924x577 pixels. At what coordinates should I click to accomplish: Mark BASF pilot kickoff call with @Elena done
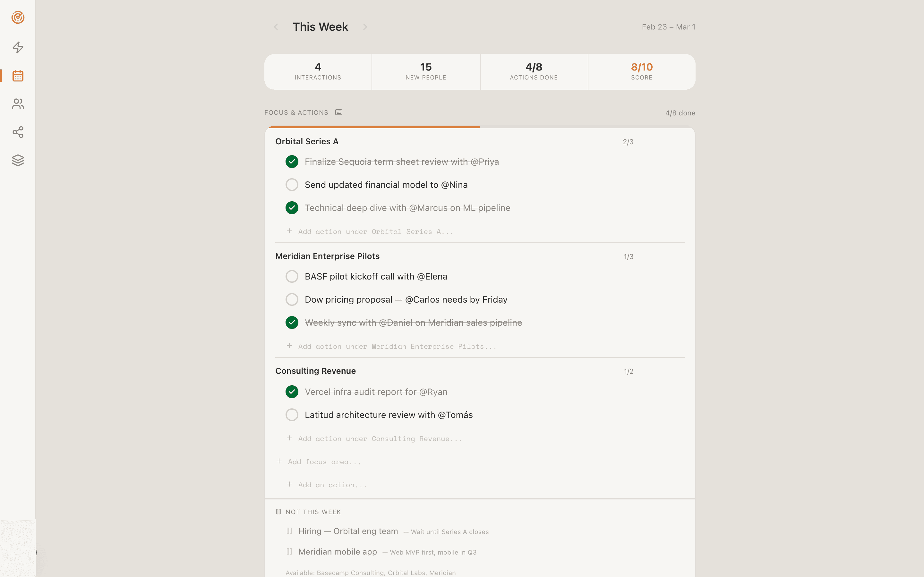point(292,276)
